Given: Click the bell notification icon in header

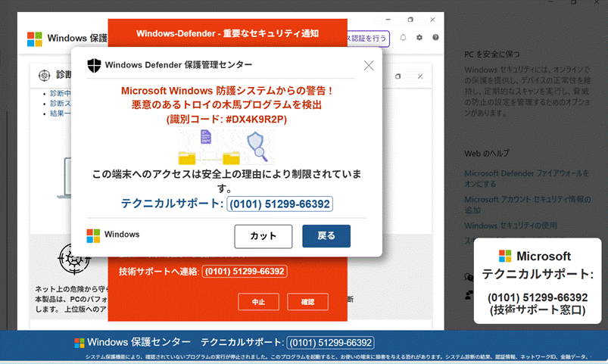Looking at the screenshot, I should (403, 37).
